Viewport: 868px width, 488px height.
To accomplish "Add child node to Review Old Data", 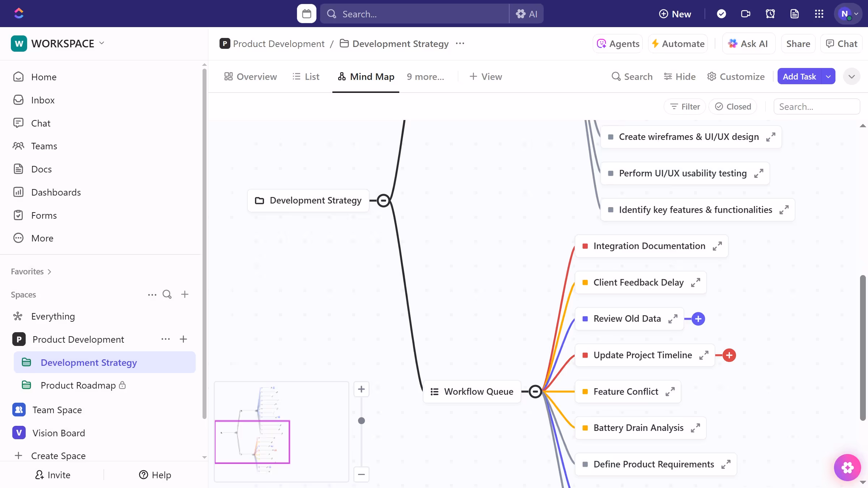I will tap(698, 319).
